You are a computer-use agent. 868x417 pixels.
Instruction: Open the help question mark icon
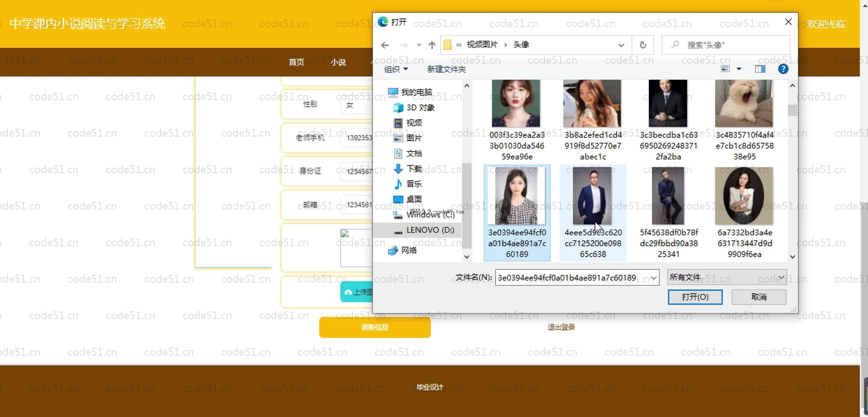coord(783,69)
